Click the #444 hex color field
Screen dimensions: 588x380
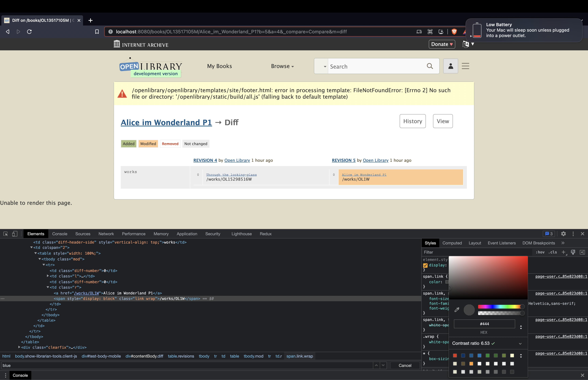click(484, 324)
